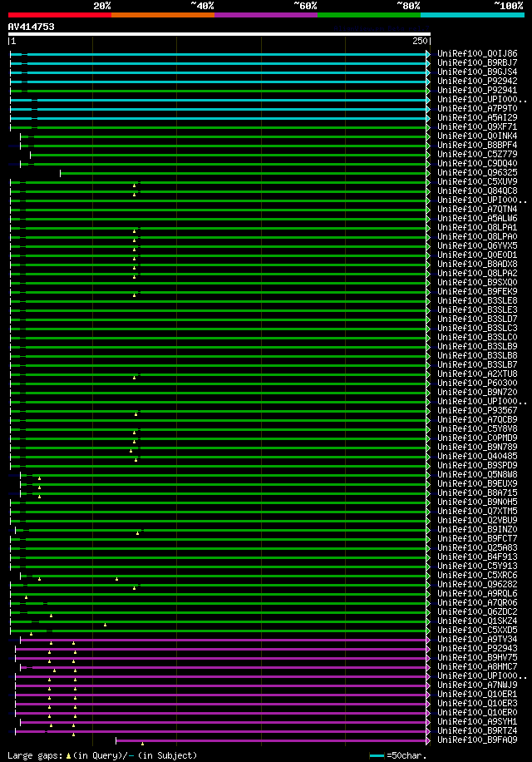
Task: Open hit UniRef100_P92941
Action: click(477, 90)
